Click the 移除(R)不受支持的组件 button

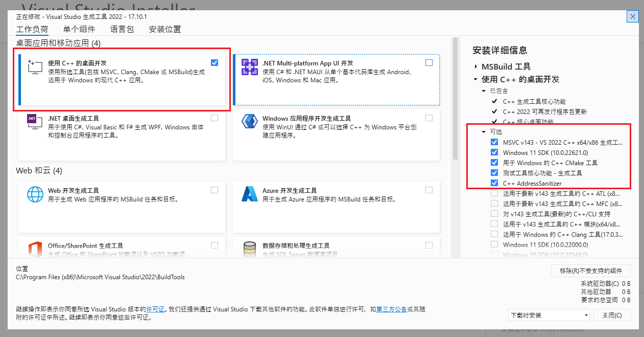(591, 271)
